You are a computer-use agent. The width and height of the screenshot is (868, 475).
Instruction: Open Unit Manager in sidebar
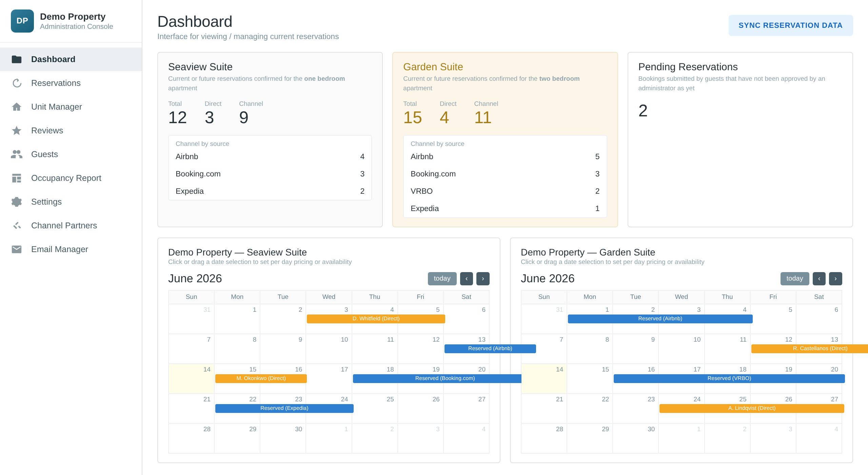tap(71, 107)
